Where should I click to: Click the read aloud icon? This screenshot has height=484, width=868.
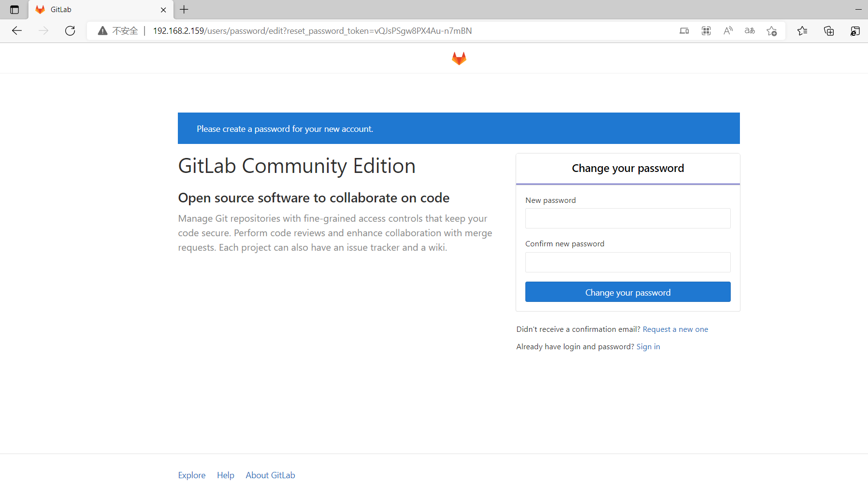click(x=728, y=31)
